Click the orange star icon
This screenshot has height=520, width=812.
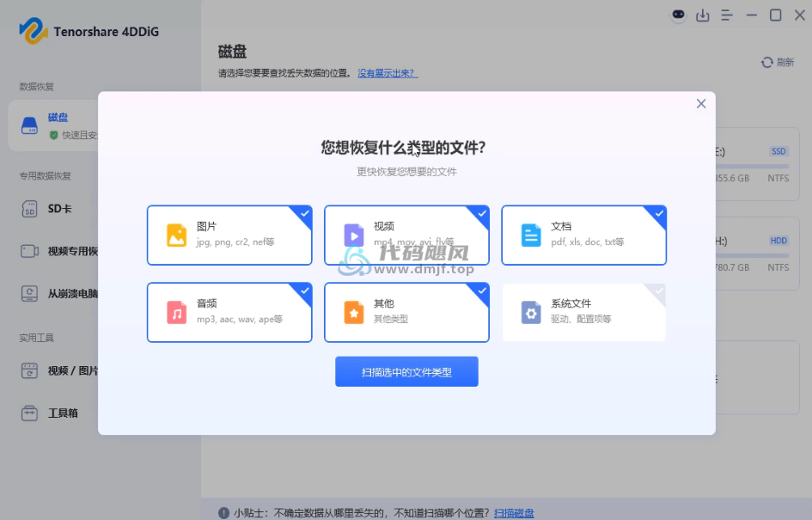pos(354,312)
